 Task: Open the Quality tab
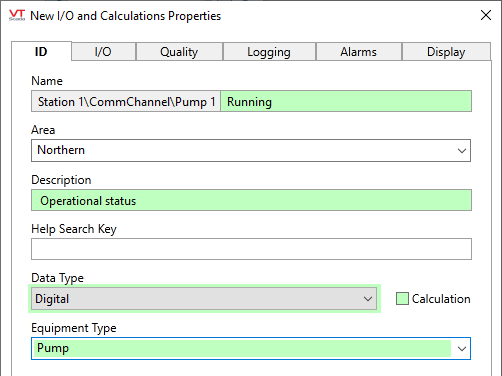pos(179,52)
